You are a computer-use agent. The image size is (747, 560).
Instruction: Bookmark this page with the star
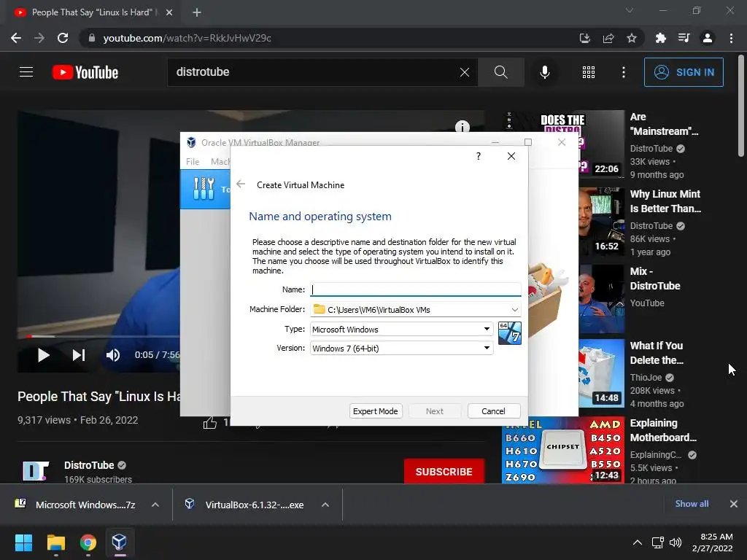coord(632,38)
